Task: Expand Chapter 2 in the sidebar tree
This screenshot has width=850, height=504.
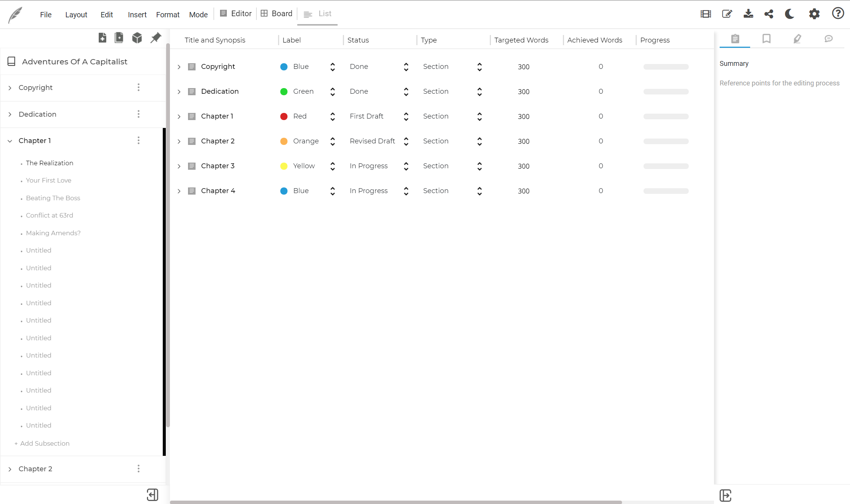Action: click(10, 469)
